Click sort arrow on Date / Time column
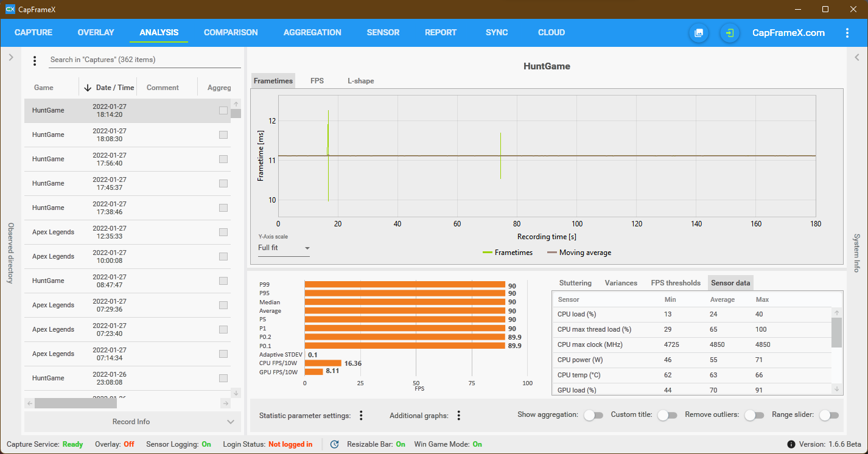Image resolution: width=868 pixels, height=454 pixels. (88, 88)
